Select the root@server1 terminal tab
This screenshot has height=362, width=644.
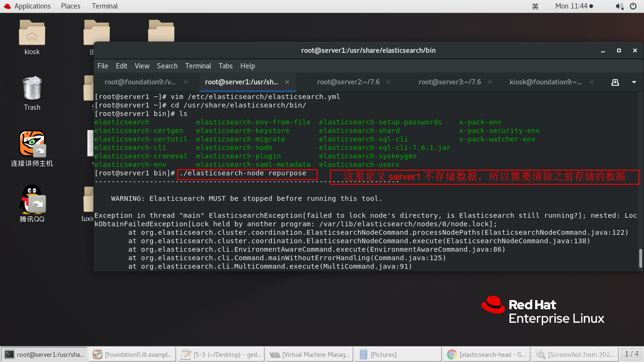(x=241, y=82)
